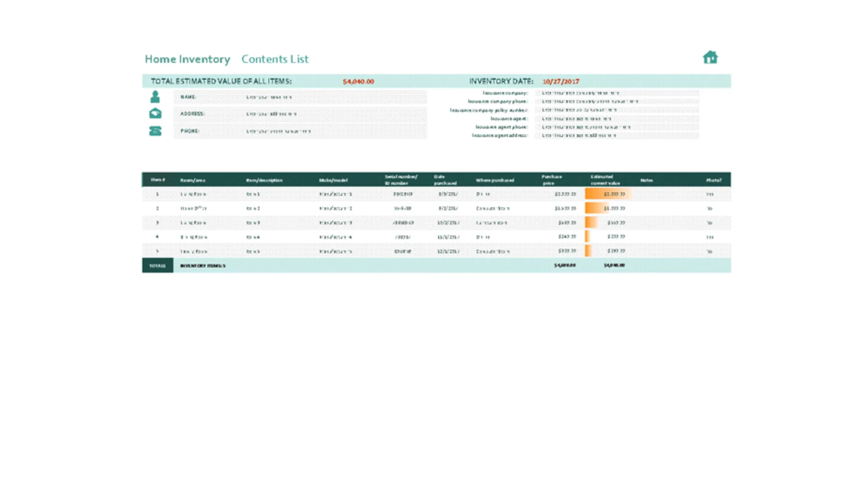The image size is (868, 488).
Task: Select the $4,040.00 total estimated value
Action: (x=358, y=81)
